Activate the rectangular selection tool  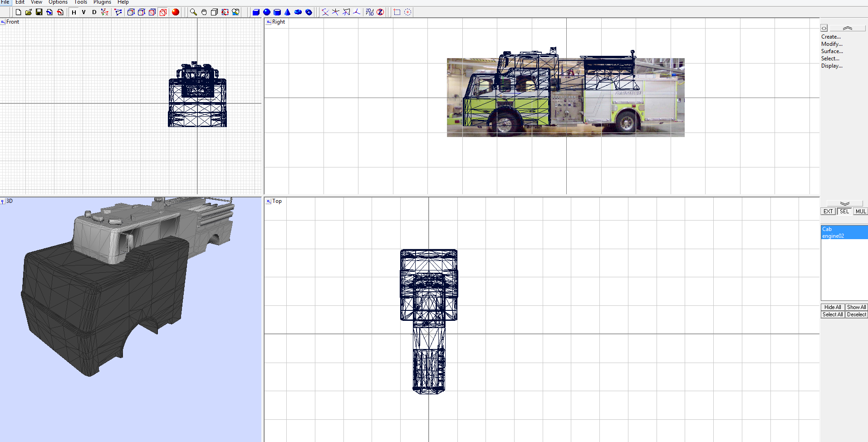tap(397, 12)
